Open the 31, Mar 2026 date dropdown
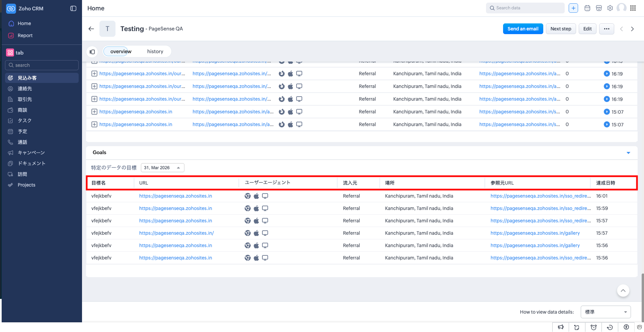The image size is (644, 332). click(x=162, y=168)
